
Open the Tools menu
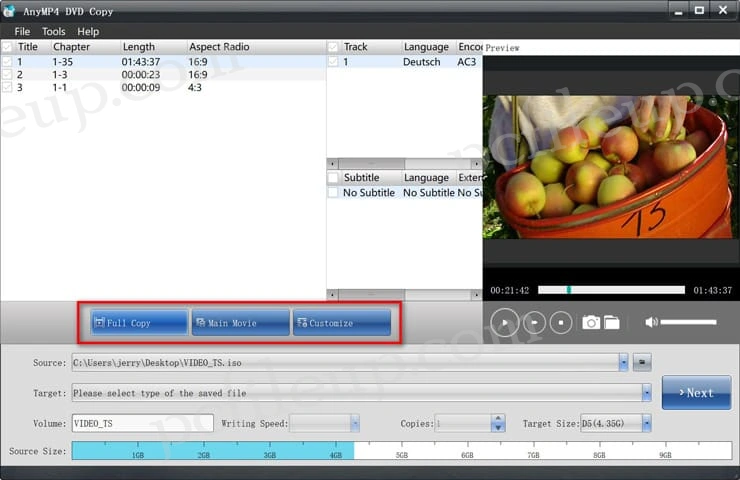click(x=53, y=31)
